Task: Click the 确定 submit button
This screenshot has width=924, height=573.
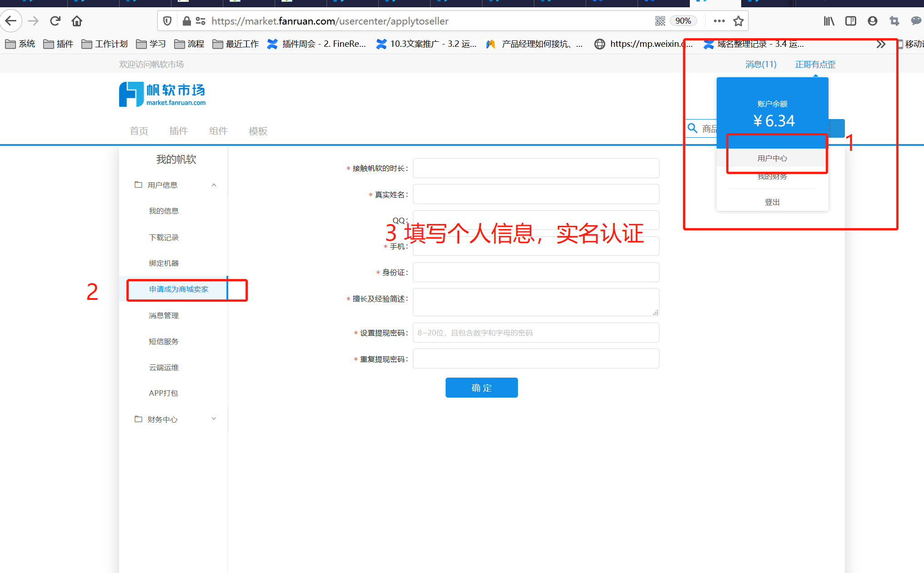Action: (482, 388)
